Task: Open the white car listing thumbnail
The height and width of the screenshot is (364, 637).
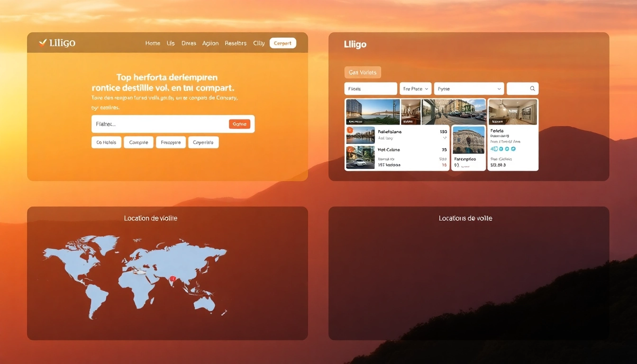Action: pos(361,157)
